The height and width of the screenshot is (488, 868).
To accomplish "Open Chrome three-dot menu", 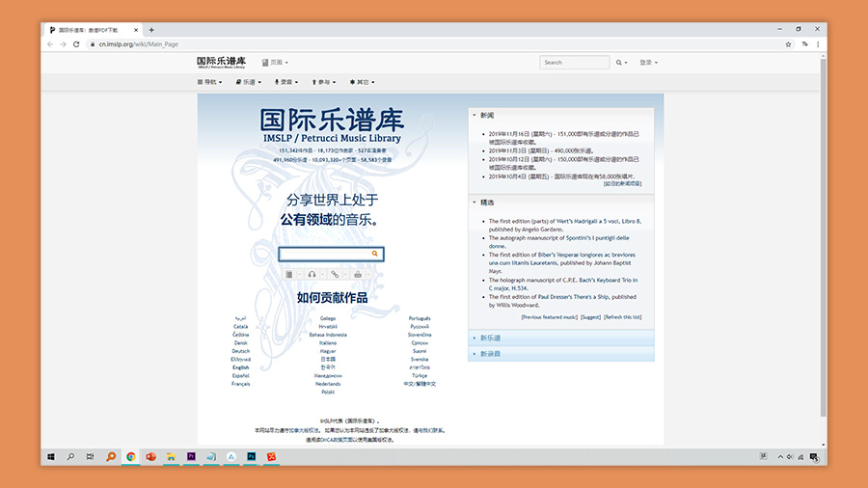I will tap(818, 44).
